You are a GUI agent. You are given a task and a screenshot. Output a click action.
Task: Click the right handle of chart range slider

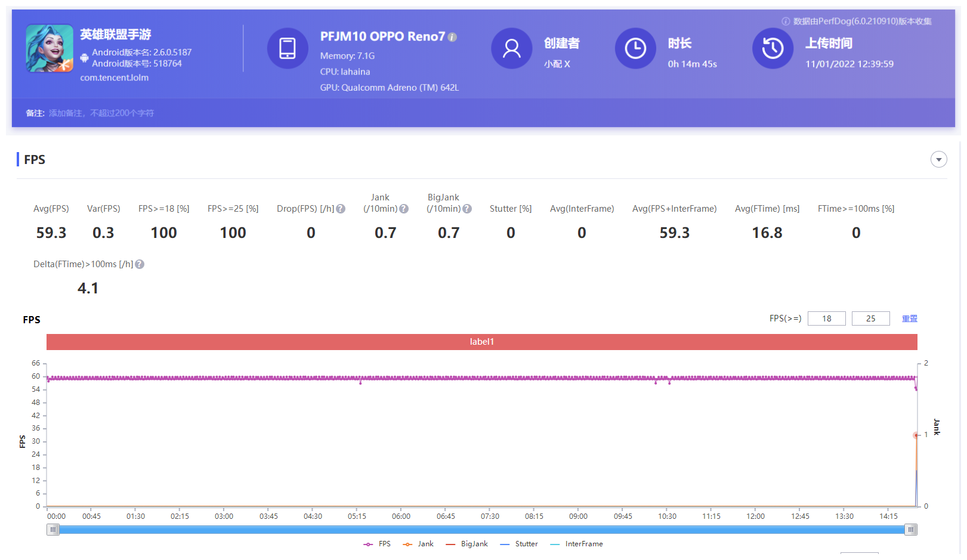point(911,530)
